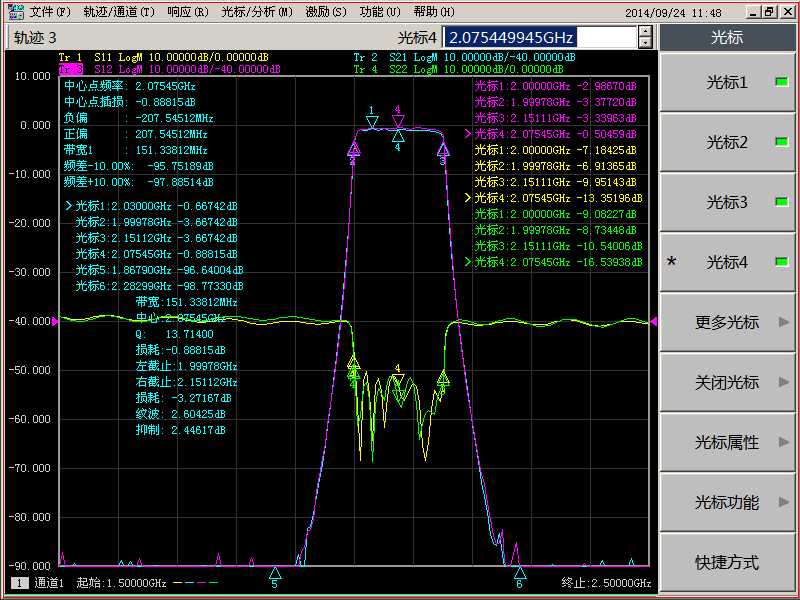Image resolution: width=800 pixels, height=600 pixels.
Task: Click the 光标4 frequency input field
Action: coord(538,37)
